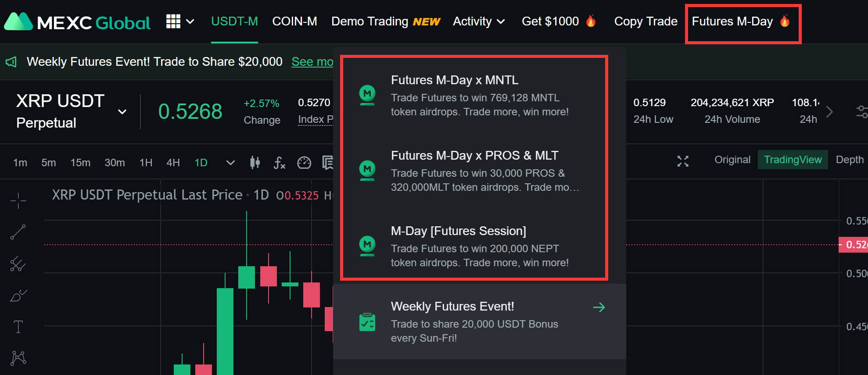Image resolution: width=868 pixels, height=375 pixels.
Task: Select the 4H timeframe interval
Action: (x=173, y=163)
